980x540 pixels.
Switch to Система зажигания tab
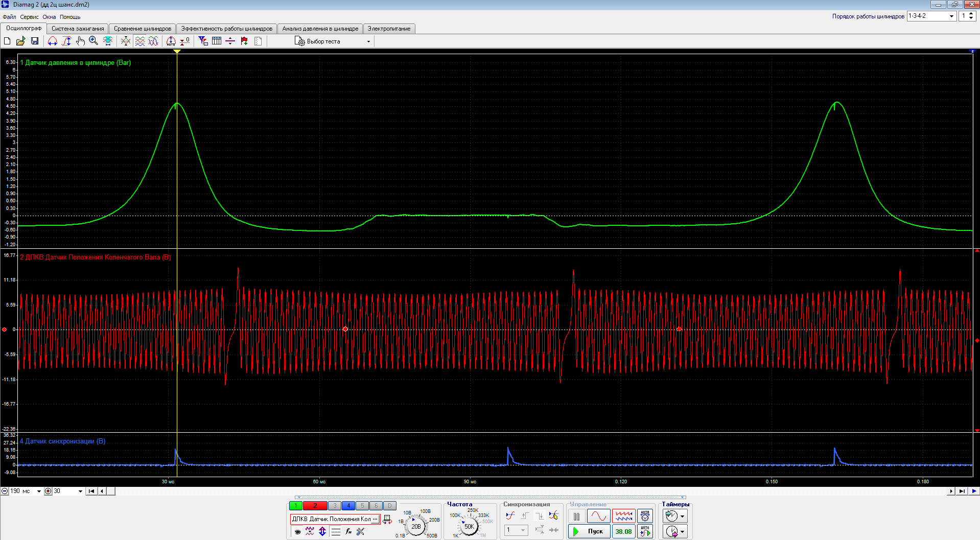78,29
